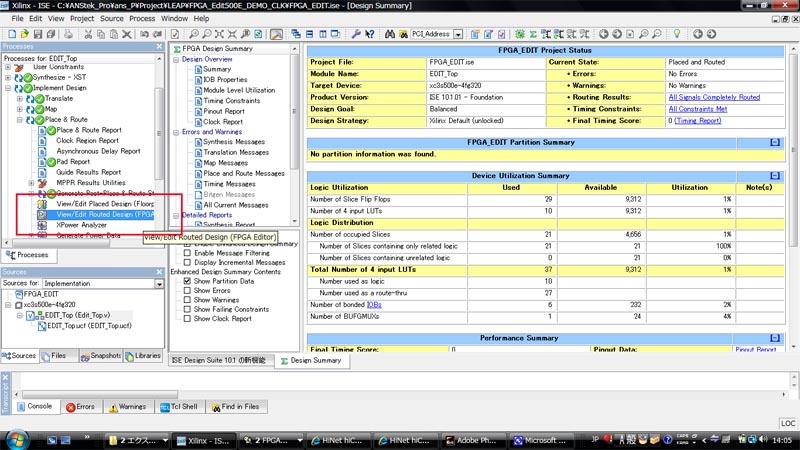Click the Cascade windows toolbar icon
The width and height of the screenshot is (800, 450).
(296, 34)
